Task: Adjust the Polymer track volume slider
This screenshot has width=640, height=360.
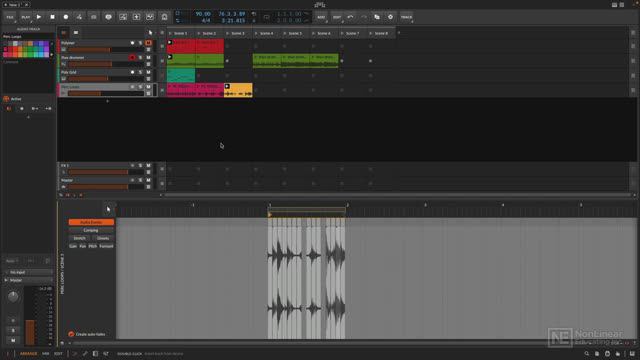Action: point(106,49)
